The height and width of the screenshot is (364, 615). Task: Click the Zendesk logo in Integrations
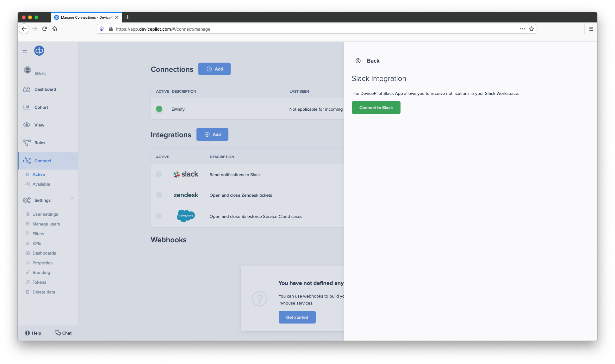[x=186, y=195]
